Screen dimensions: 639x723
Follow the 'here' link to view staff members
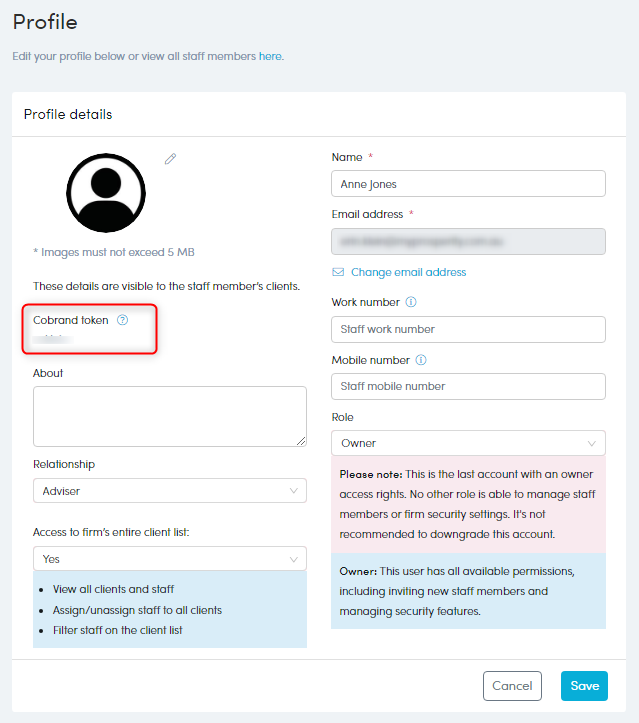pyautogui.click(x=270, y=56)
